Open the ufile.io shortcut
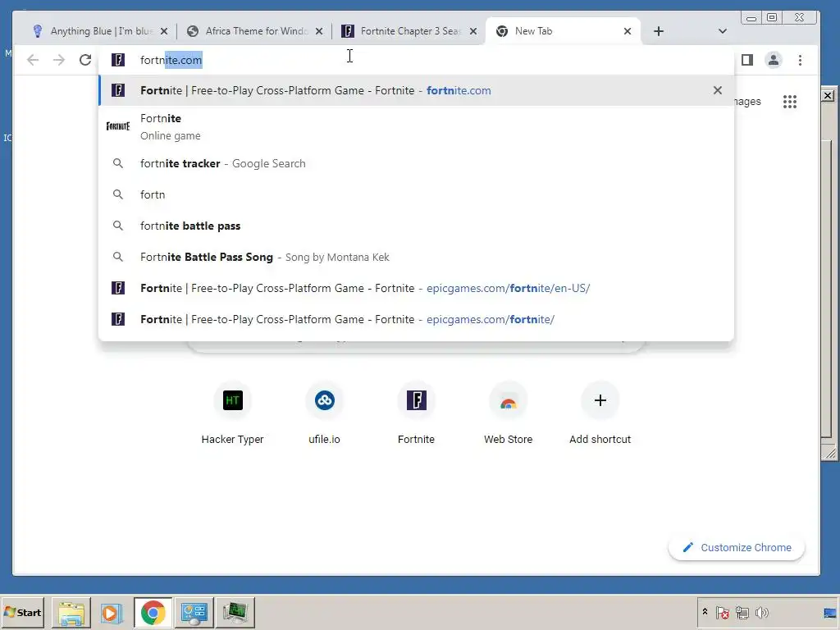840x630 pixels. click(x=324, y=413)
